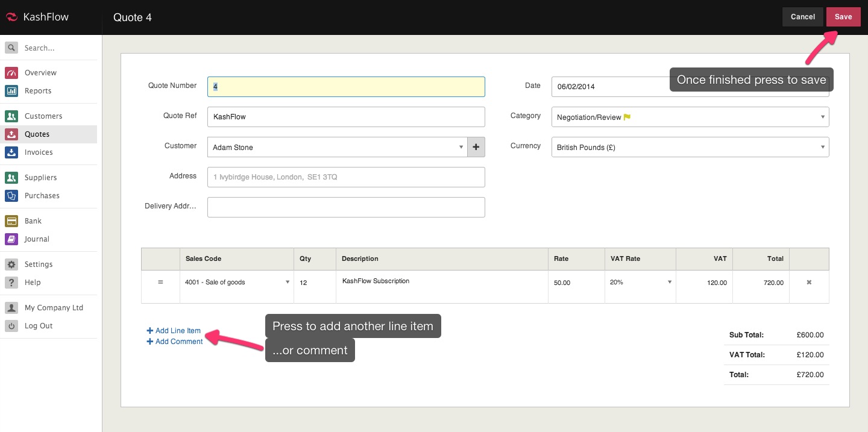The width and height of the screenshot is (868, 432).
Task: Select Suppliers in the sidebar menu
Action: (x=40, y=178)
